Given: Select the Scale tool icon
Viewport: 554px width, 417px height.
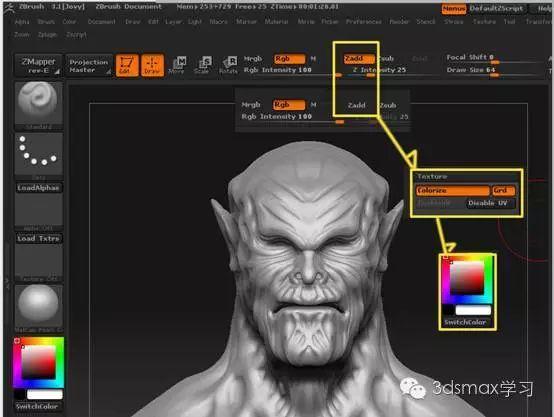Looking at the screenshot, I should 202,65.
